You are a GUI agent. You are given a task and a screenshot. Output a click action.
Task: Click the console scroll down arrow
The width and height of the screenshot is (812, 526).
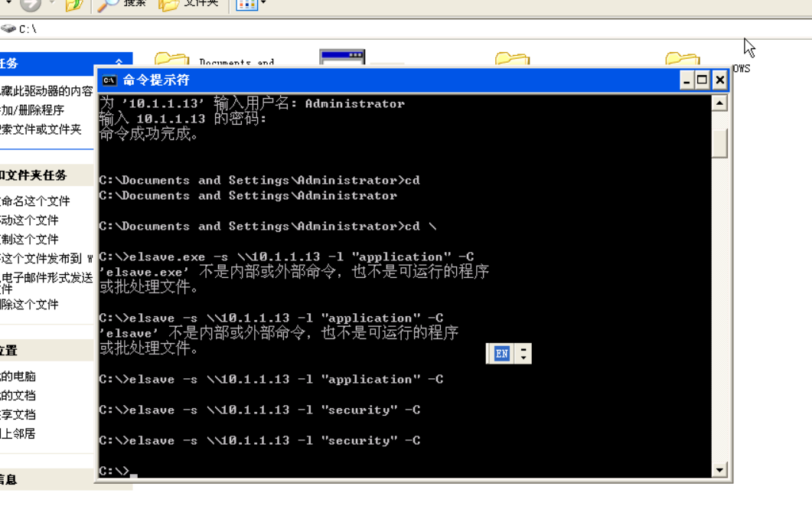[719, 470]
